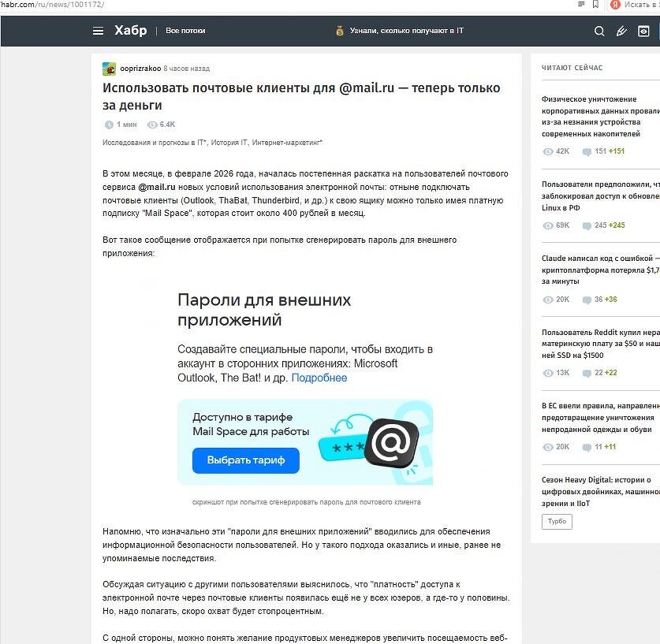Click the money bag salary icon
This screenshot has height=644, width=660.
pos(339,32)
